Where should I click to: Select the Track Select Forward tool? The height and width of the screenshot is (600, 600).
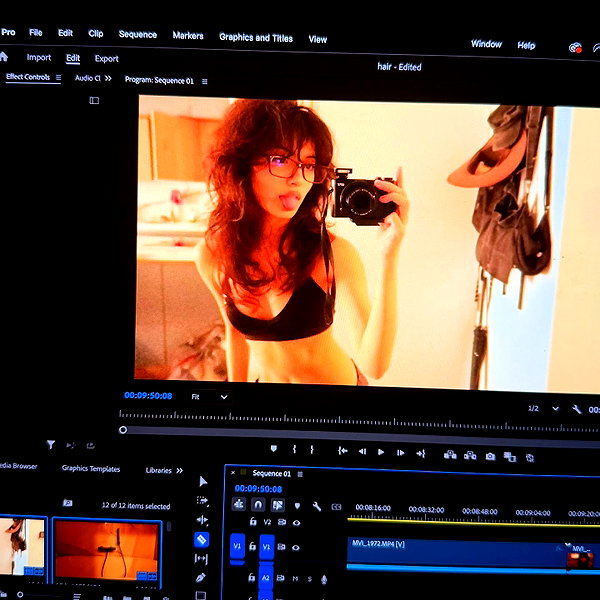pos(202,501)
